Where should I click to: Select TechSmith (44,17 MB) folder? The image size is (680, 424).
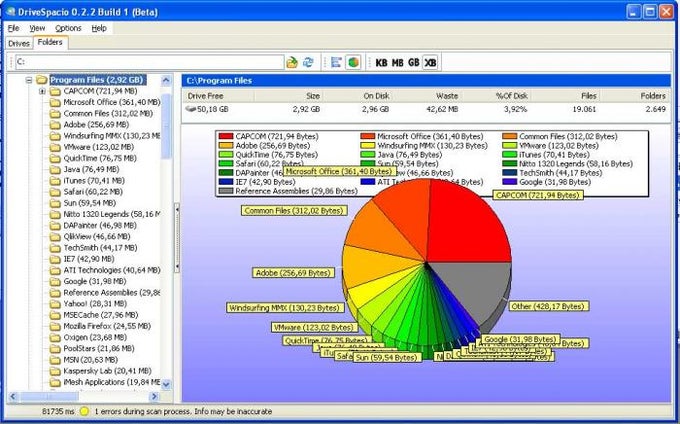(100, 248)
